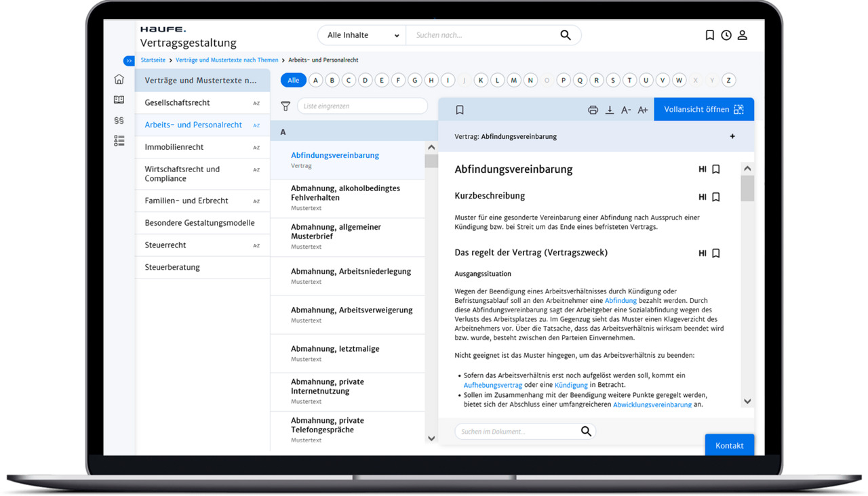Click the home icon in left sidebar
The width and height of the screenshot is (868, 496).
point(119,79)
